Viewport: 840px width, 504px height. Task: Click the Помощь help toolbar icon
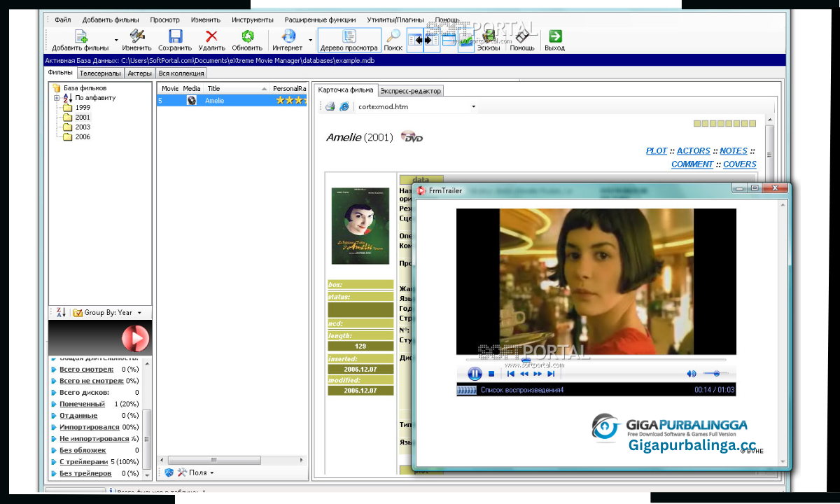(x=522, y=36)
